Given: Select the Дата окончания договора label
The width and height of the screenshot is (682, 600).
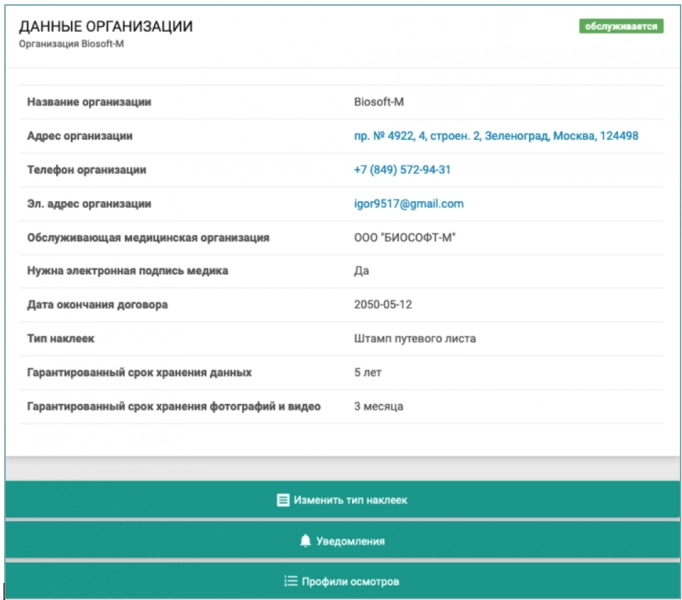Looking at the screenshot, I should point(97,305).
